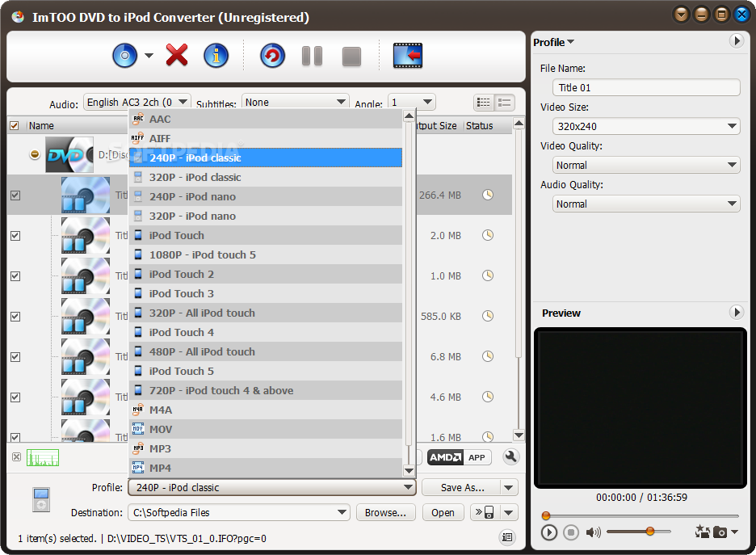The image size is (756, 555).
Task: Click the pause conversion button
Action: point(312,56)
